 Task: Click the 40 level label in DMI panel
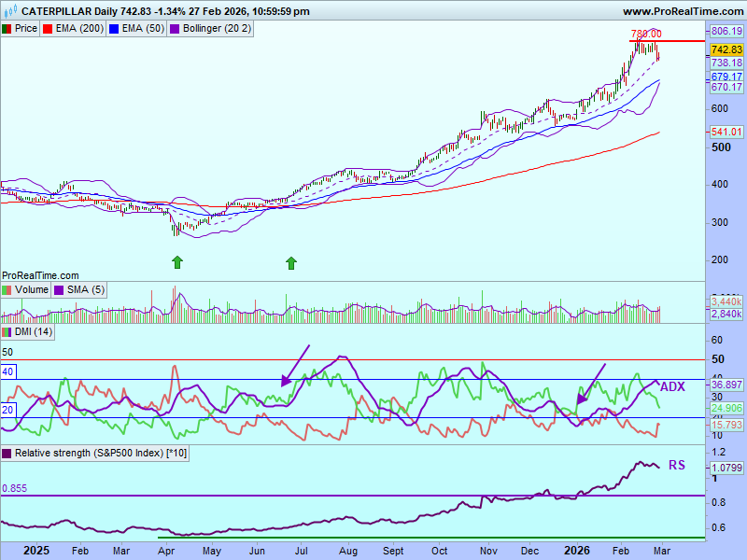tap(8, 371)
